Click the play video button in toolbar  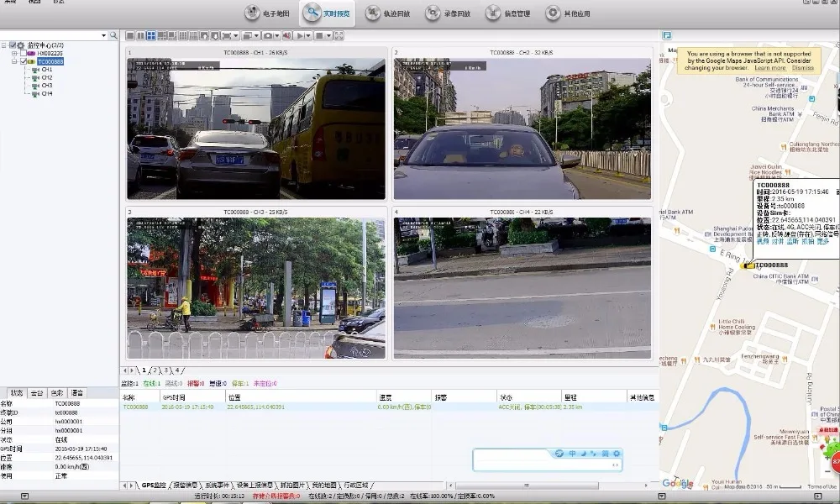pos(300,36)
